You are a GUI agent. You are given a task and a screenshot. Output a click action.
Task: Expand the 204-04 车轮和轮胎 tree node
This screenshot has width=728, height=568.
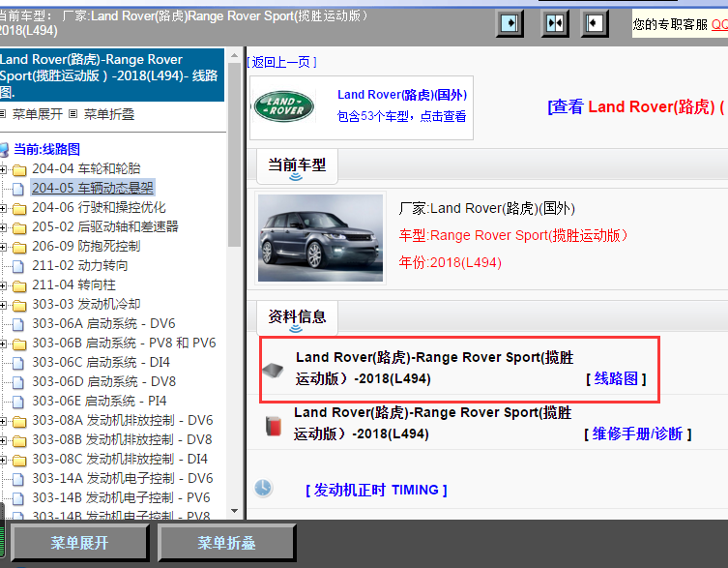click(x=3, y=169)
